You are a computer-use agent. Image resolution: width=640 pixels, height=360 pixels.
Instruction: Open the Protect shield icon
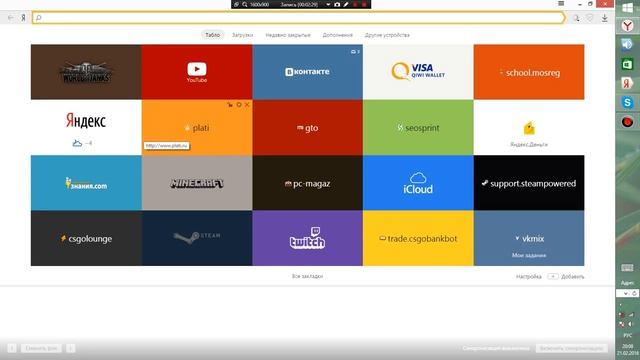click(590, 18)
